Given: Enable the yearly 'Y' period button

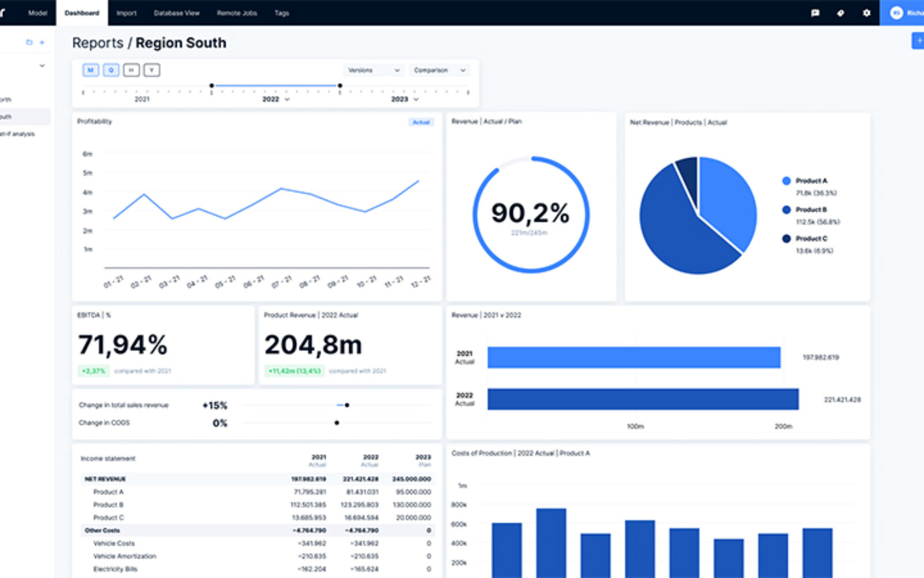Looking at the screenshot, I should point(151,70).
